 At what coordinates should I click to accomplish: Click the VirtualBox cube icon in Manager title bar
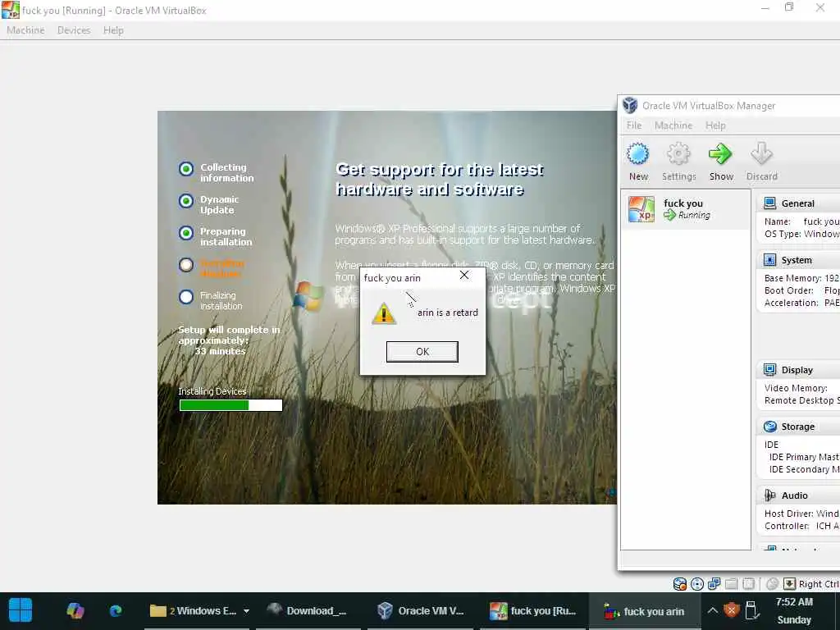pos(630,106)
